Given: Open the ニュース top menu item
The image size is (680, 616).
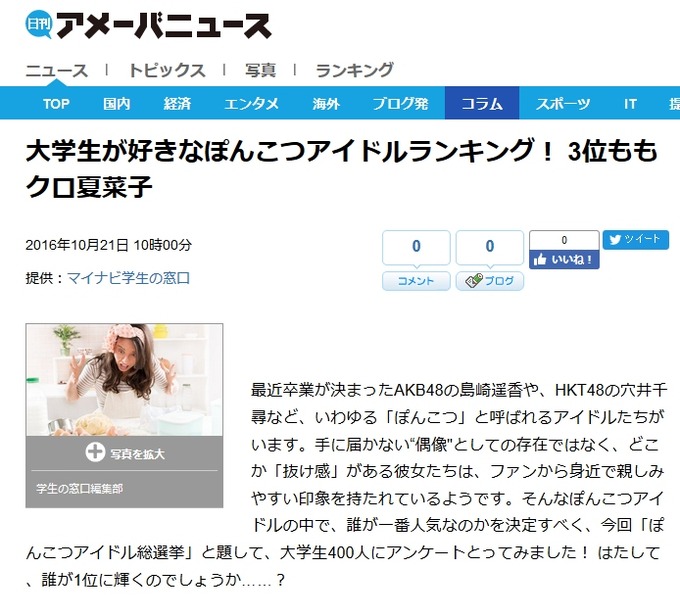Looking at the screenshot, I should (x=56, y=70).
